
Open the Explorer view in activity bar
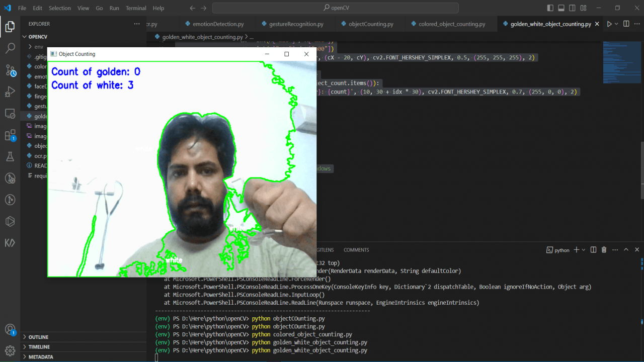10,27
